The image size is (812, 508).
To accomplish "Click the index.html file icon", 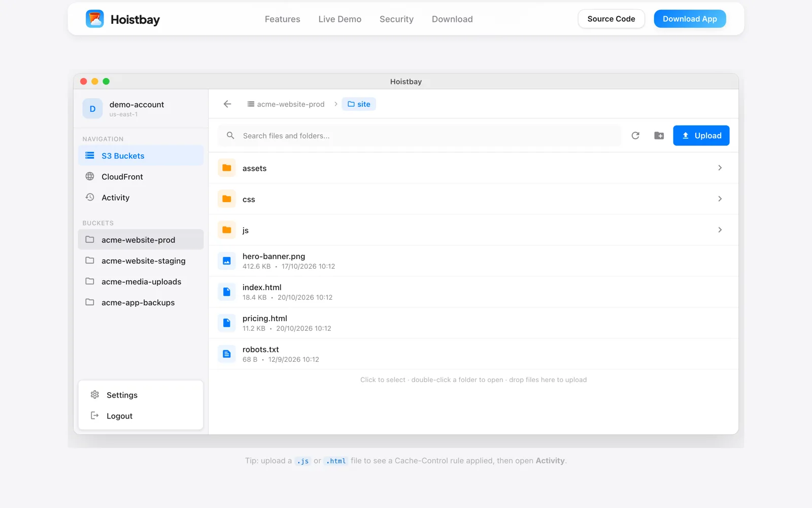I will pyautogui.click(x=227, y=292).
